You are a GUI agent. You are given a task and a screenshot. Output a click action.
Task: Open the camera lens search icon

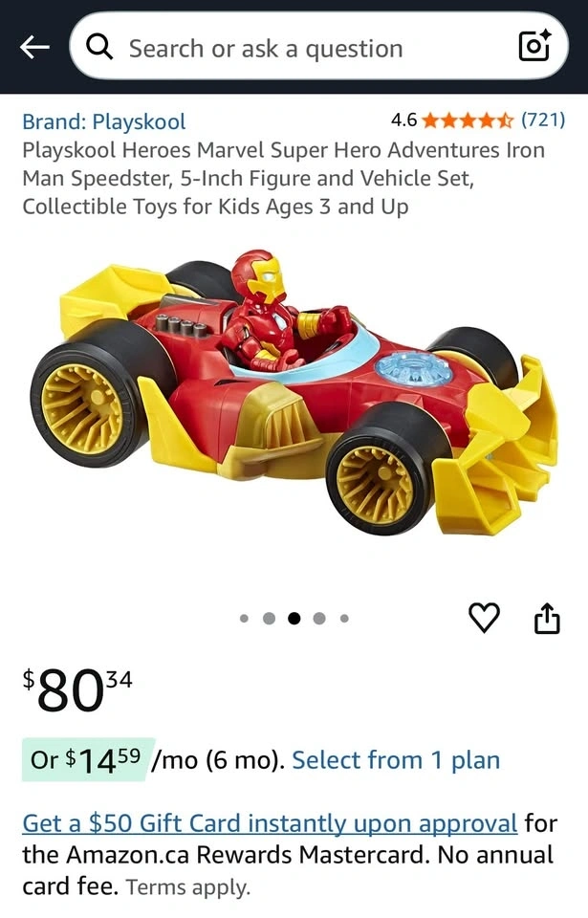[x=534, y=46]
